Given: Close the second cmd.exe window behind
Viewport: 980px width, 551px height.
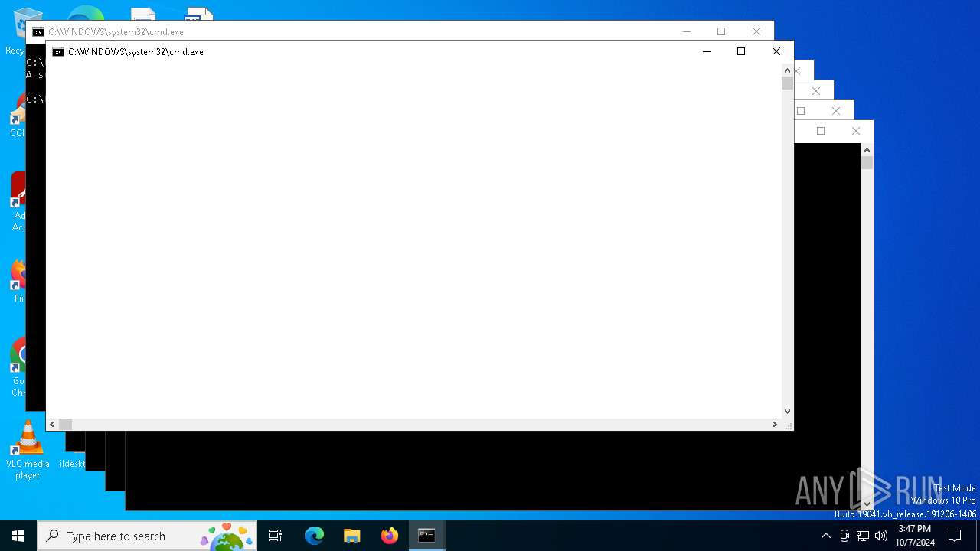Looking at the screenshot, I should [756, 31].
